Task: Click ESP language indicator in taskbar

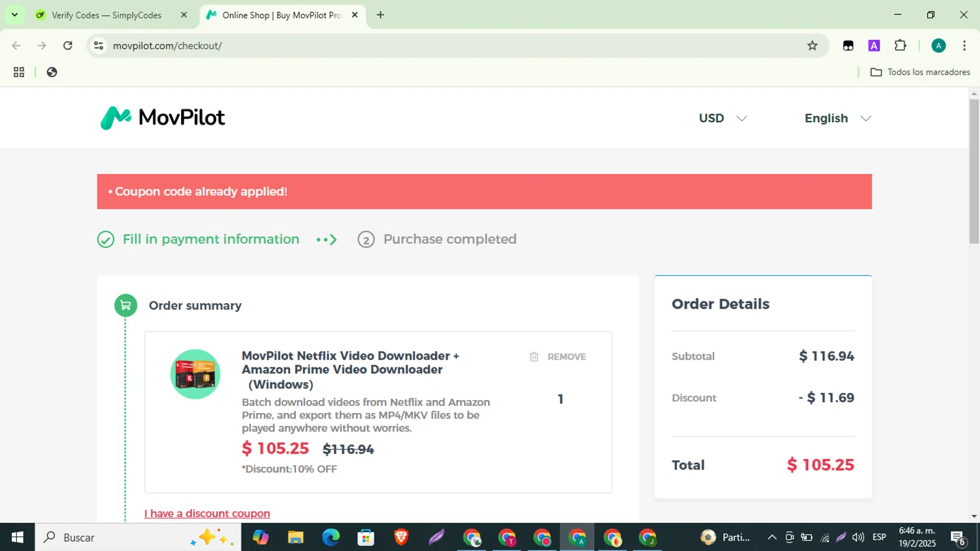Action: click(879, 537)
